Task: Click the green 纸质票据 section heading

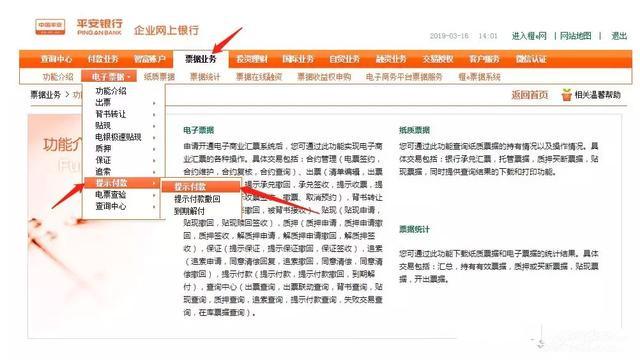Action: coord(414,130)
